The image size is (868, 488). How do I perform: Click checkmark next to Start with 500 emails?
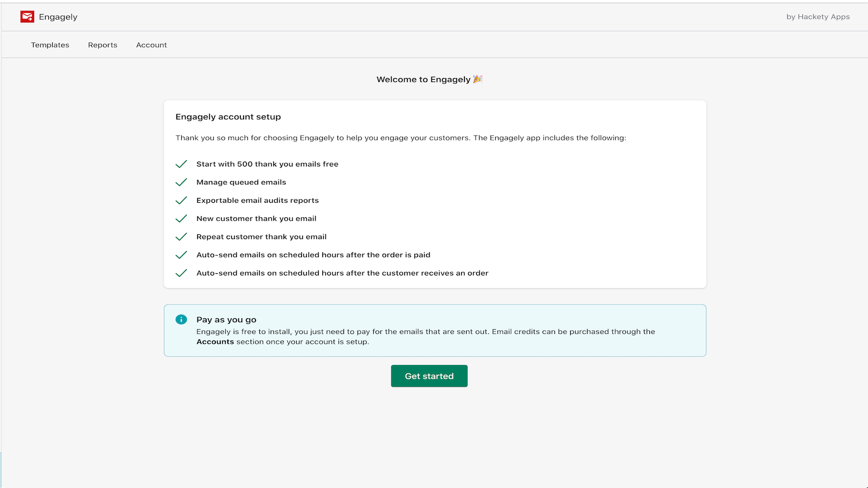(x=181, y=164)
